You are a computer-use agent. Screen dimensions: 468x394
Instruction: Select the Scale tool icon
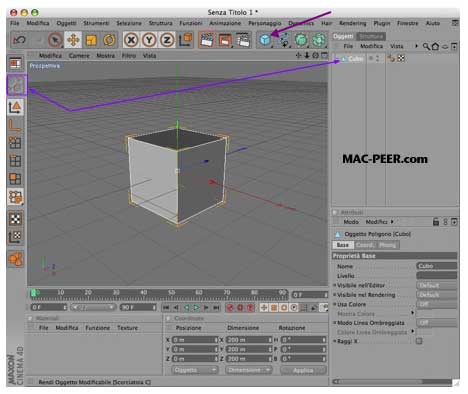(91, 40)
